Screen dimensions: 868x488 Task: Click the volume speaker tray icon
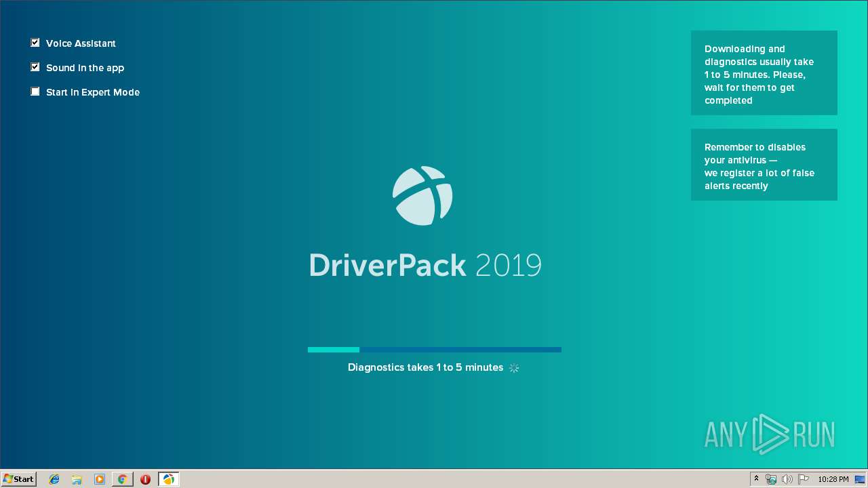787,479
